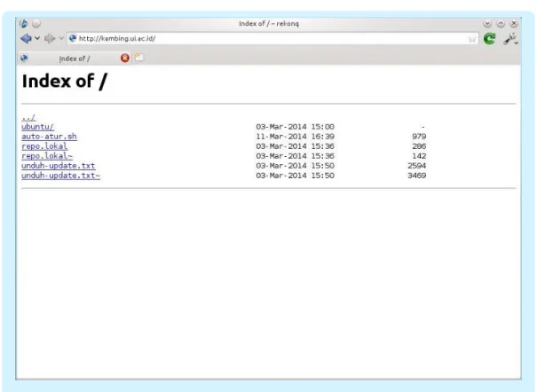Reload the page with the green refresh icon
The width and height of the screenshot is (537, 392).
pos(489,38)
